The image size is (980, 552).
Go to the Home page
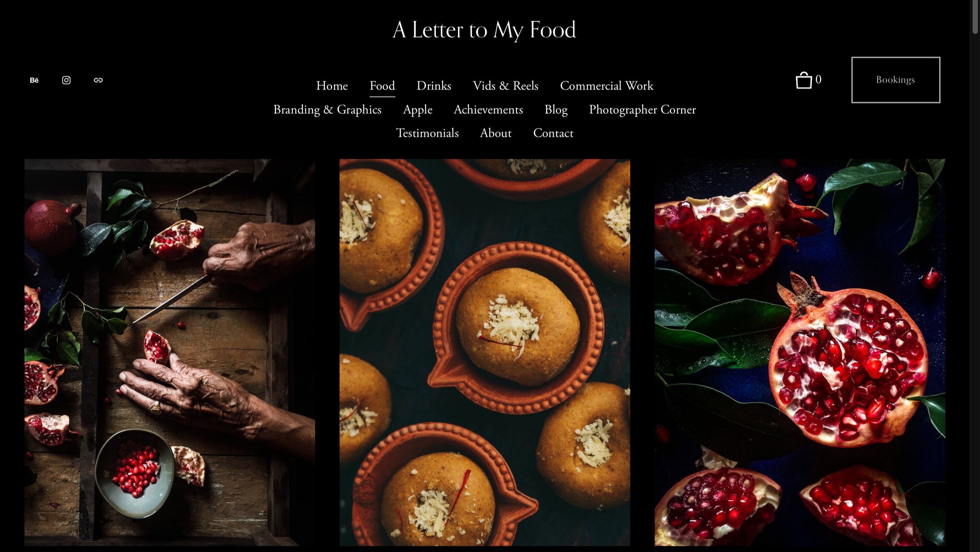(x=332, y=86)
